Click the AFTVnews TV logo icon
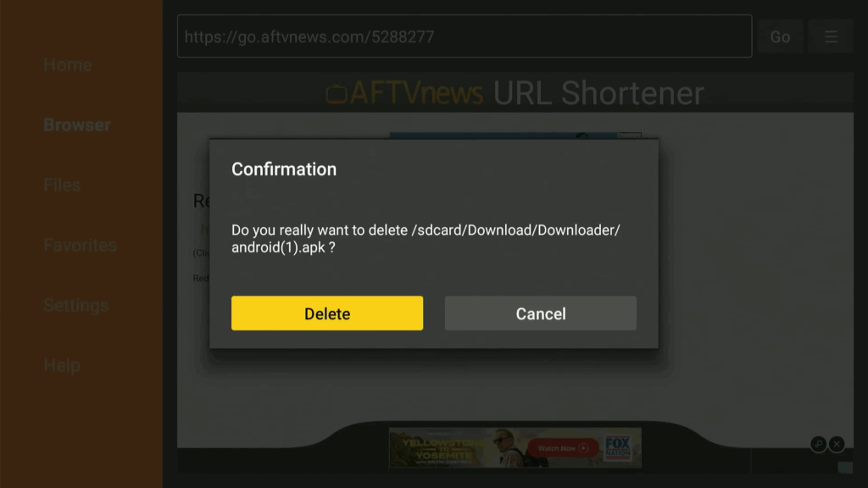The height and width of the screenshot is (488, 868). tap(336, 93)
